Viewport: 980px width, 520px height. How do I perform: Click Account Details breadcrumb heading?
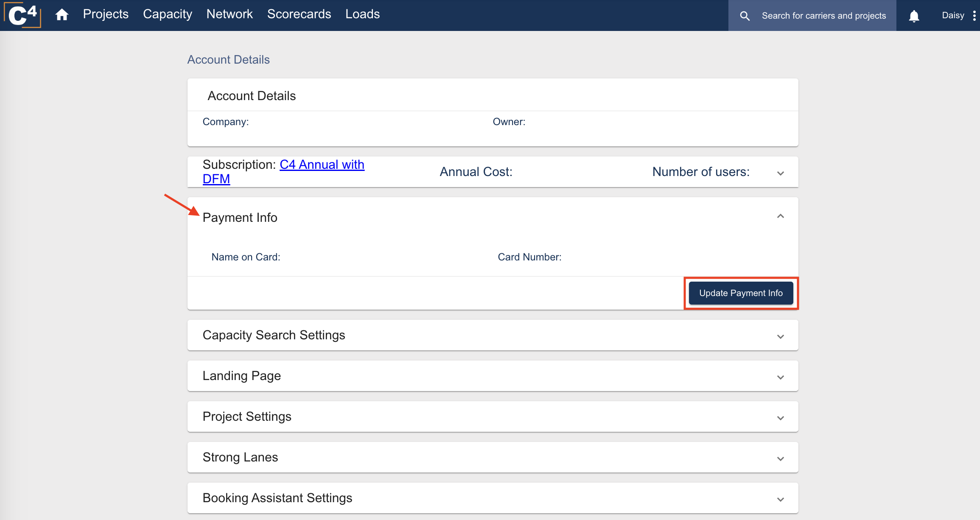[x=229, y=59]
